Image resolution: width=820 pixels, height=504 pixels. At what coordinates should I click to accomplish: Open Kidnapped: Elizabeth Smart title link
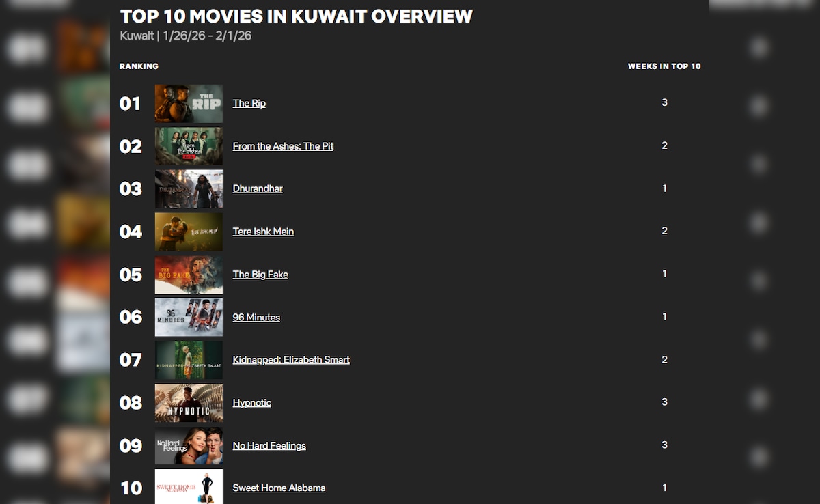[x=291, y=360]
